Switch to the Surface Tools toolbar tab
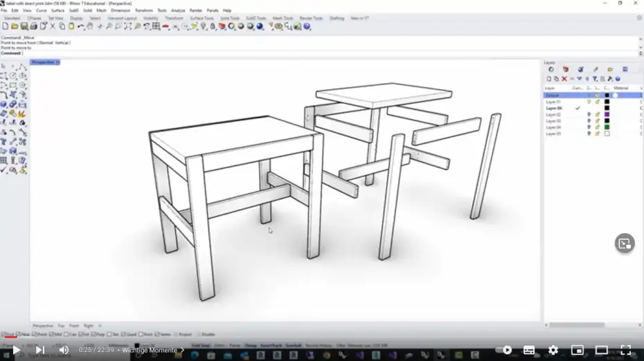 (202, 18)
